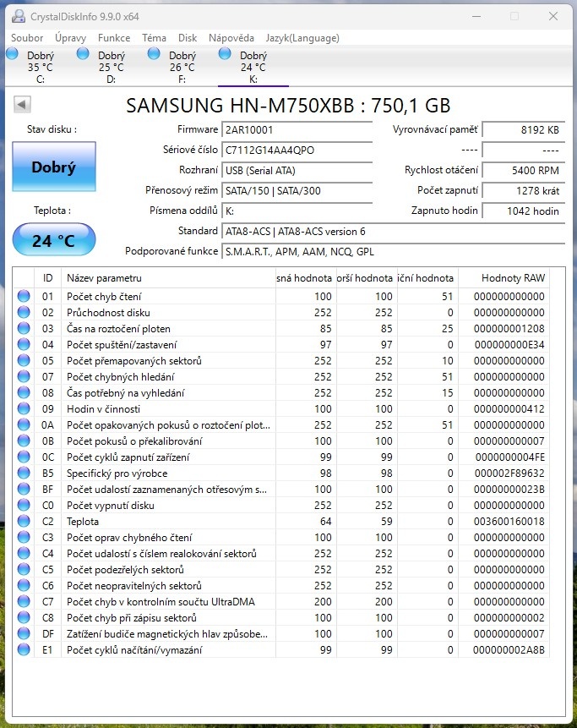Viewport: 577px width, 728px height.
Task: Open the Funkce menu
Action: 114,37
